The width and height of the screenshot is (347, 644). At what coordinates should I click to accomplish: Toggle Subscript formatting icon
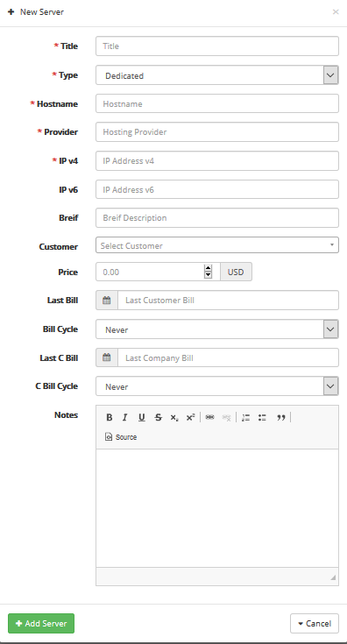174,417
